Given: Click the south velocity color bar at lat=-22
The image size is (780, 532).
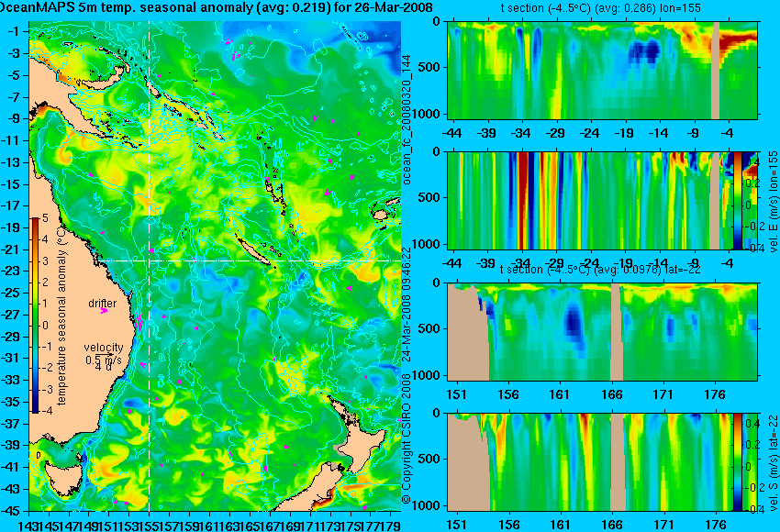Looking at the screenshot, I should (738, 462).
